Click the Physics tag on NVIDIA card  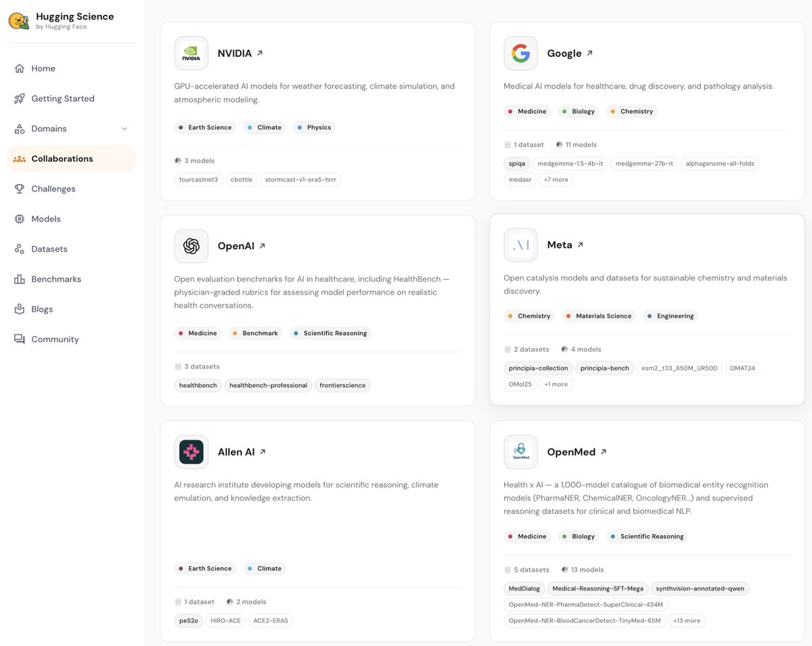314,127
